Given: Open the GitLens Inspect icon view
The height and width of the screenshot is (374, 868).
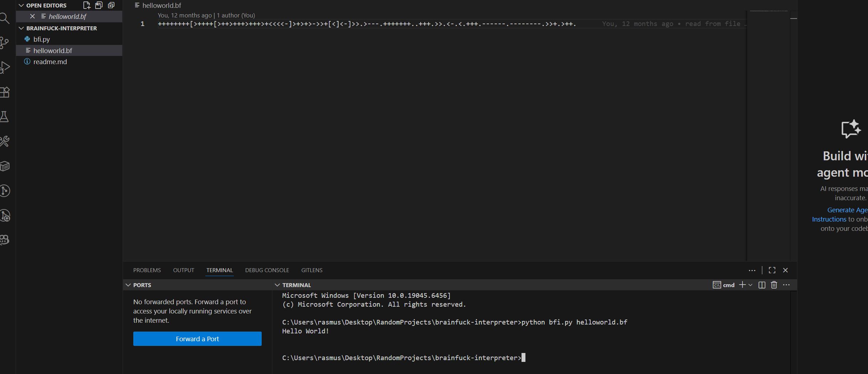Looking at the screenshot, I should tap(4, 215).
